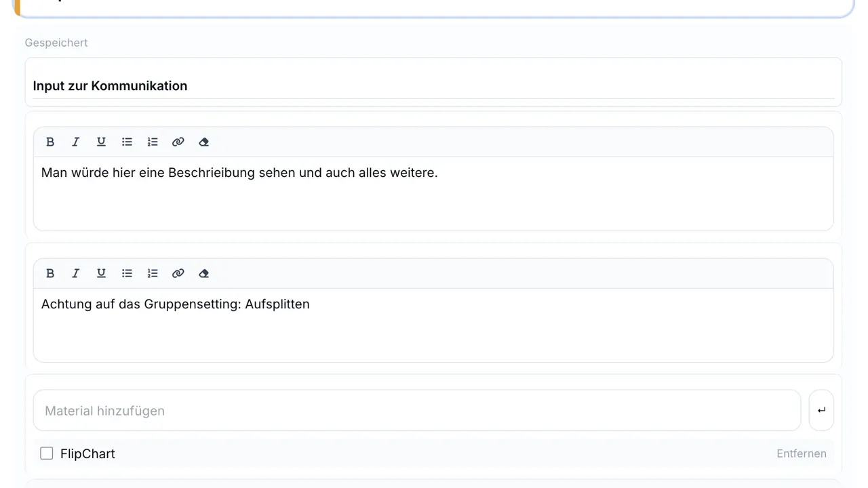This screenshot has width=868, height=488.
Task: Check the FlipChart checkbox
Action: click(47, 453)
